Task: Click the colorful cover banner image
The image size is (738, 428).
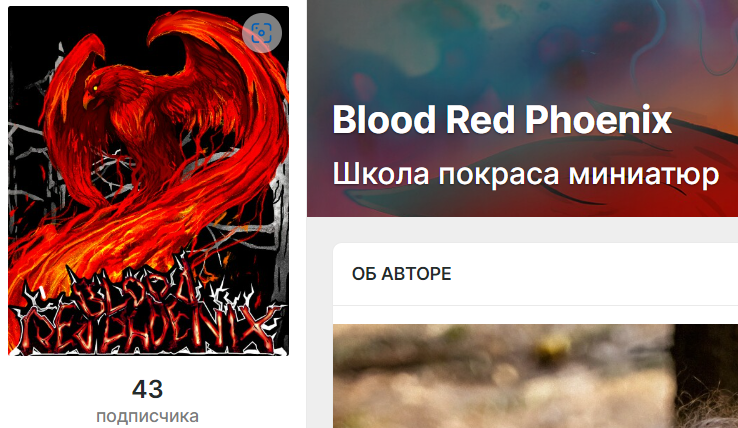Action: [x=522, y=108]
